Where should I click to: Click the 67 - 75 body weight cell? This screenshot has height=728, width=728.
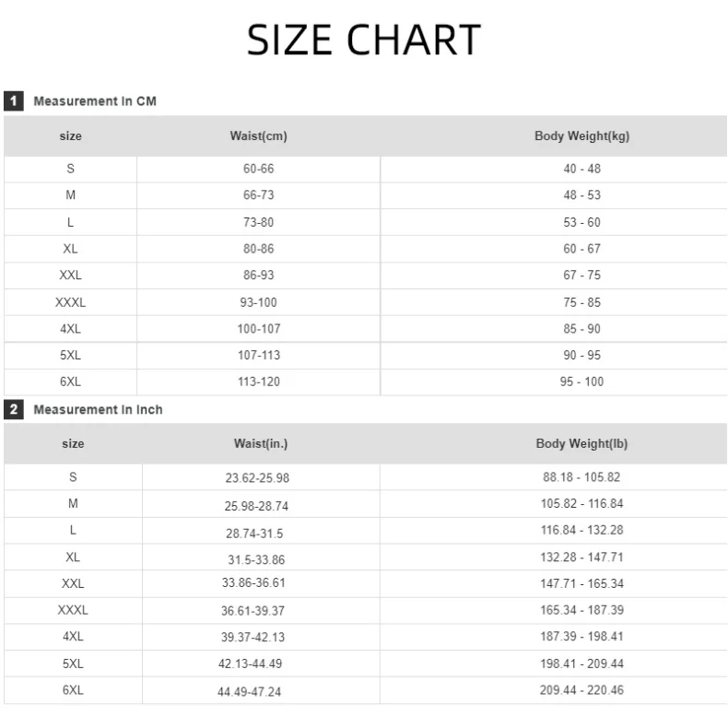tap(581, 276)
